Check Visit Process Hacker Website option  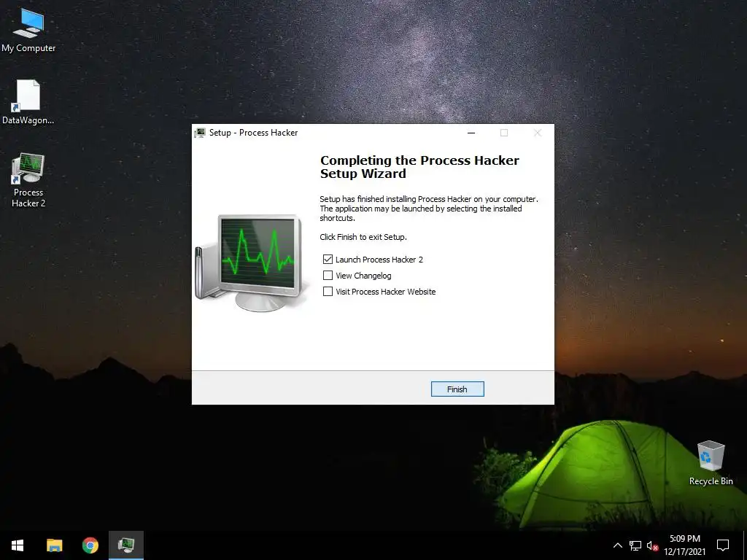tap(328, 292)
